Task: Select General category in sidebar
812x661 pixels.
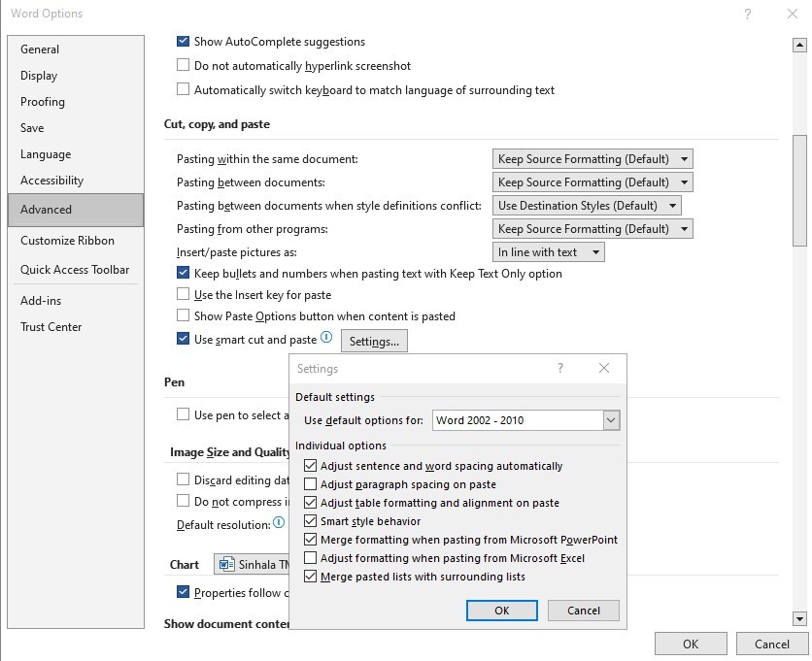Action: (76, 50)
